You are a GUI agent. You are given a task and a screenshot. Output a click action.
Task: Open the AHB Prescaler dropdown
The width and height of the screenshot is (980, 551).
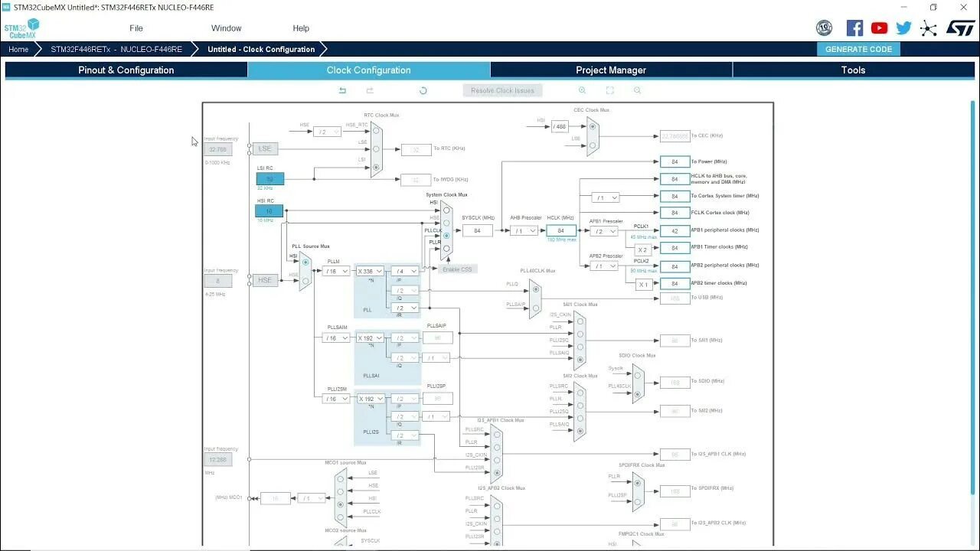click(x=524, y=231)
